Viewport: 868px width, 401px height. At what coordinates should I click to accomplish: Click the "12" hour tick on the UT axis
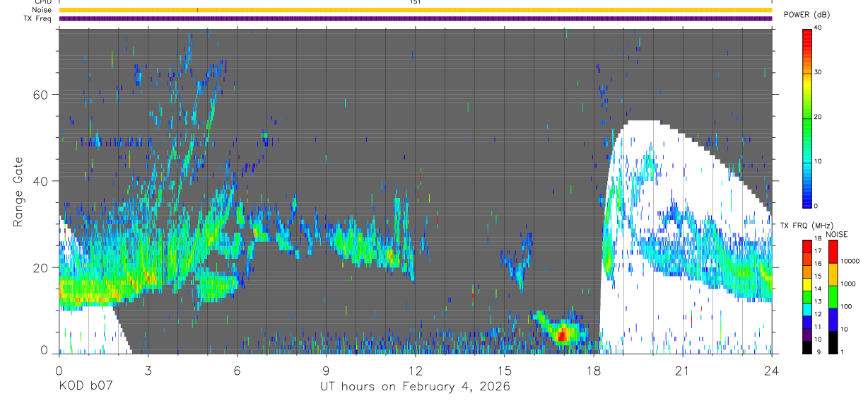click(415, 370)
